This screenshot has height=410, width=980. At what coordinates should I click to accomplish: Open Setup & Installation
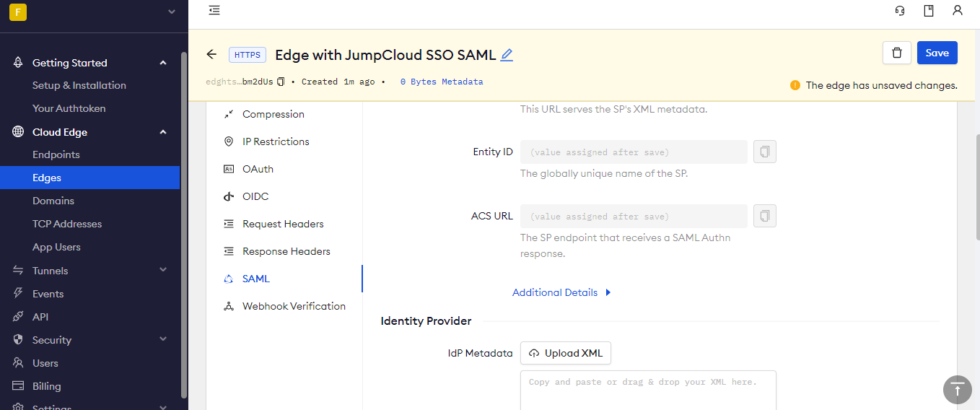pos(79,85)
